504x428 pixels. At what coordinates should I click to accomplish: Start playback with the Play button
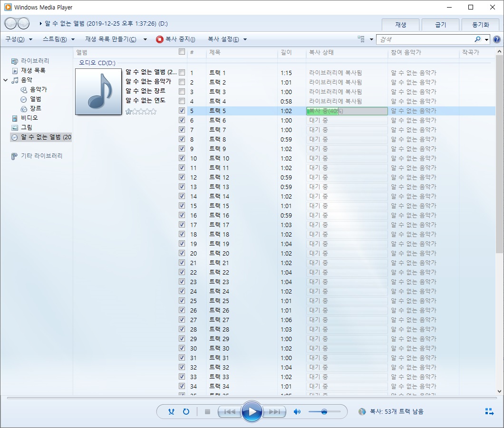coord(252,411)
